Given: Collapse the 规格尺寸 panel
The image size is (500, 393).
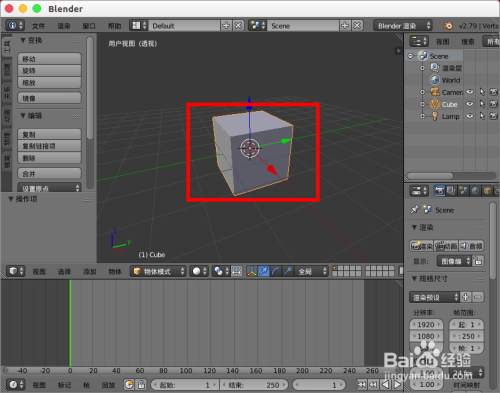Looking at the screenshot, I should point(414,279).
